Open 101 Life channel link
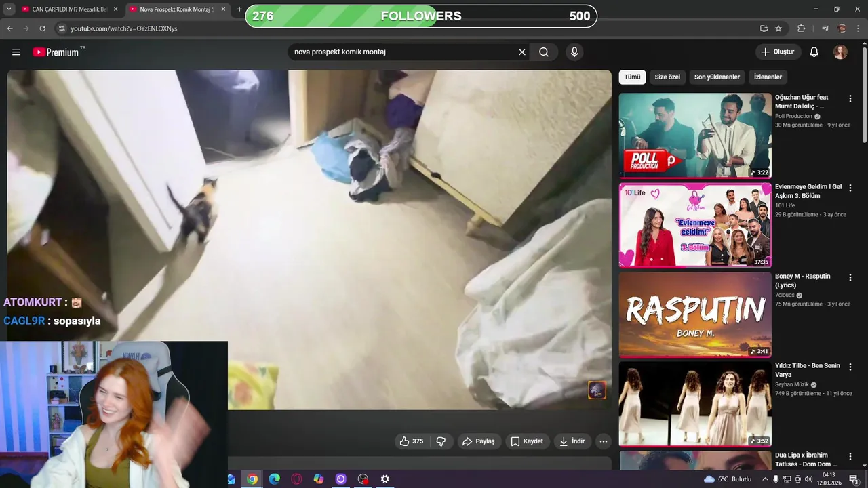Screen dimensions: 868x488 (x=785, y=205)
